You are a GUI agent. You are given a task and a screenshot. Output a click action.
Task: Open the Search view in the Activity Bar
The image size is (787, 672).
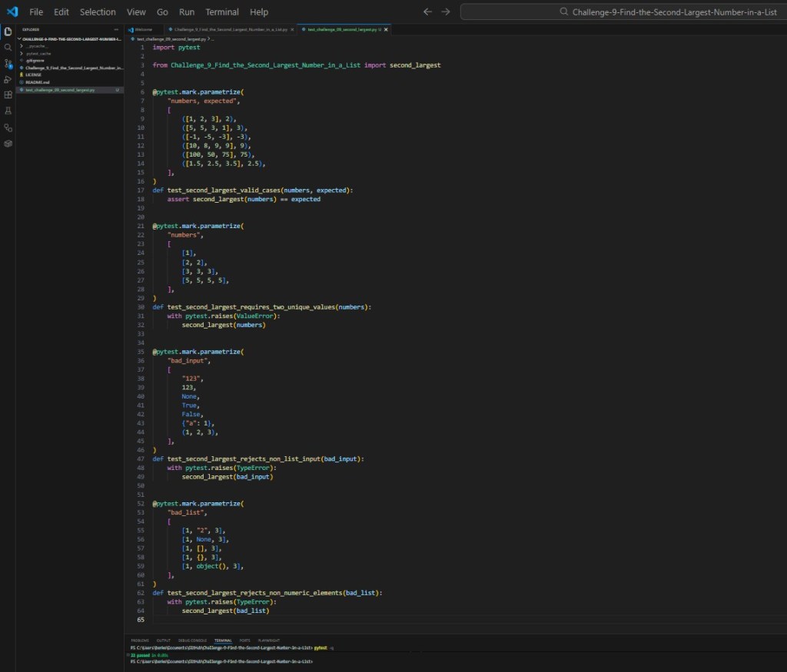(8, 47)
